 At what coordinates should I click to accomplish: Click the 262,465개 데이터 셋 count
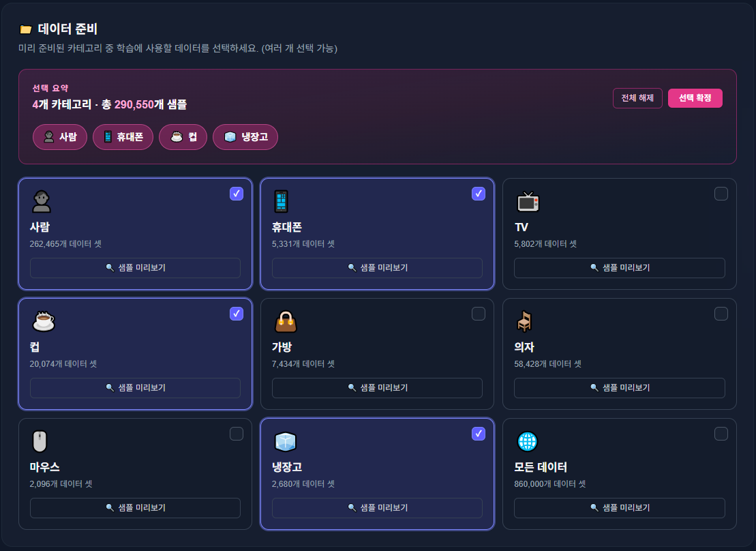[x=65, y=244]
